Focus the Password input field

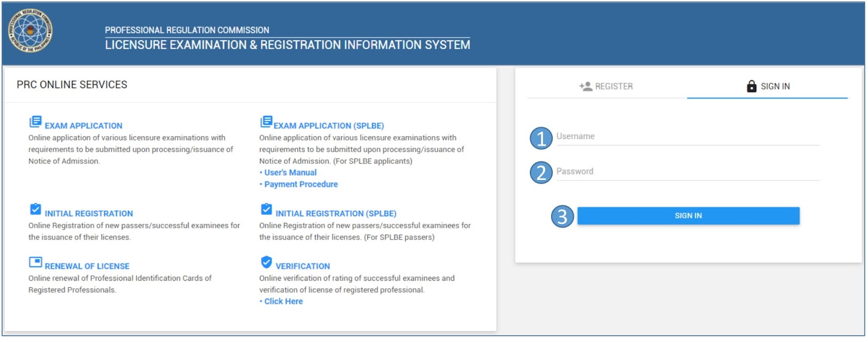688,172
